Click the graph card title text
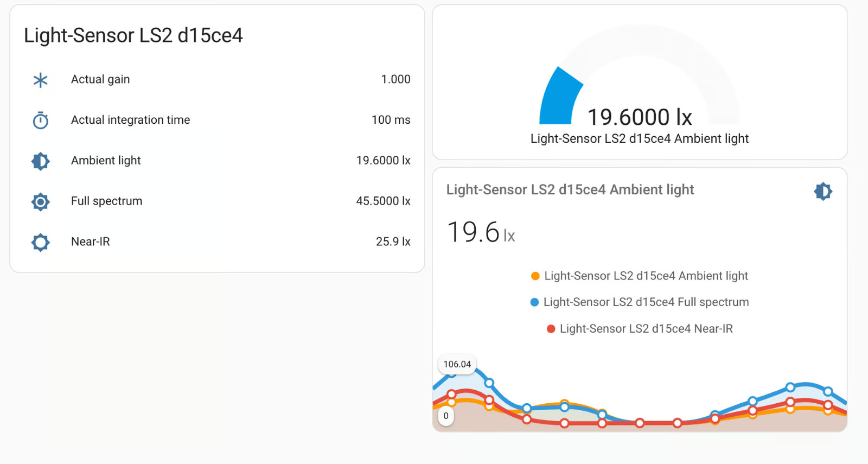 [570, 190]
